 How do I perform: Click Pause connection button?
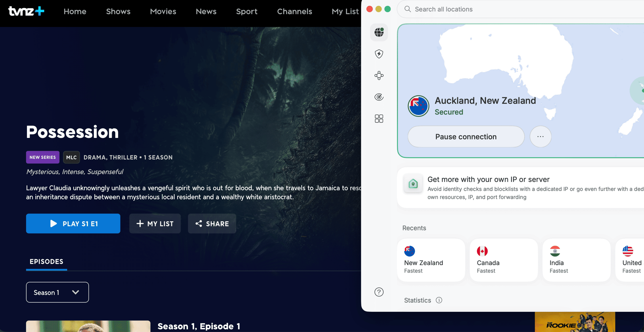click(466, 136)
